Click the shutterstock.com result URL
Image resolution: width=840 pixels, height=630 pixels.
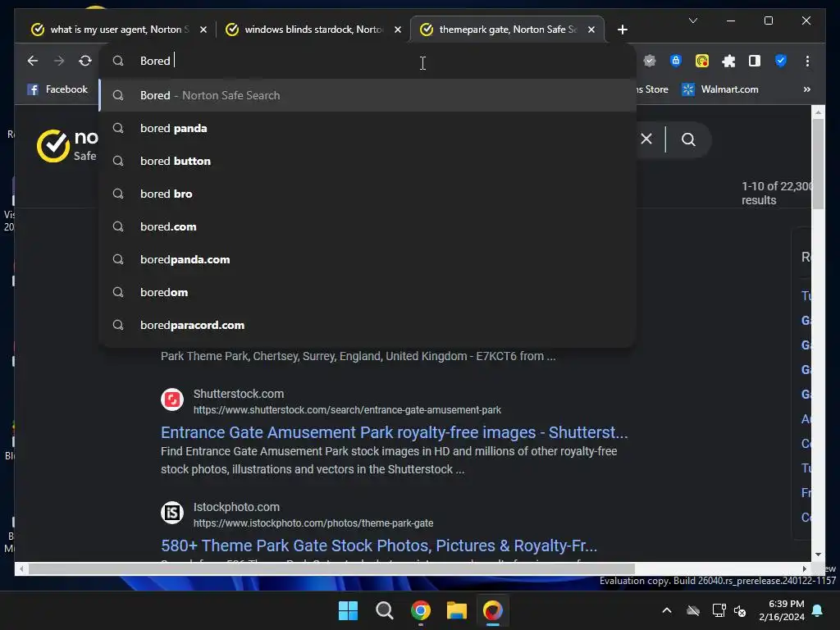tap(347, 410)
